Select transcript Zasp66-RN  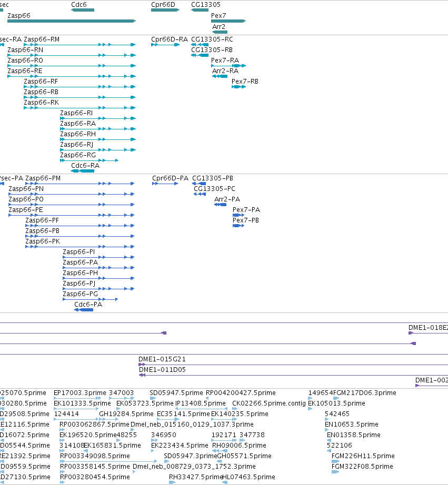point(72,55)
